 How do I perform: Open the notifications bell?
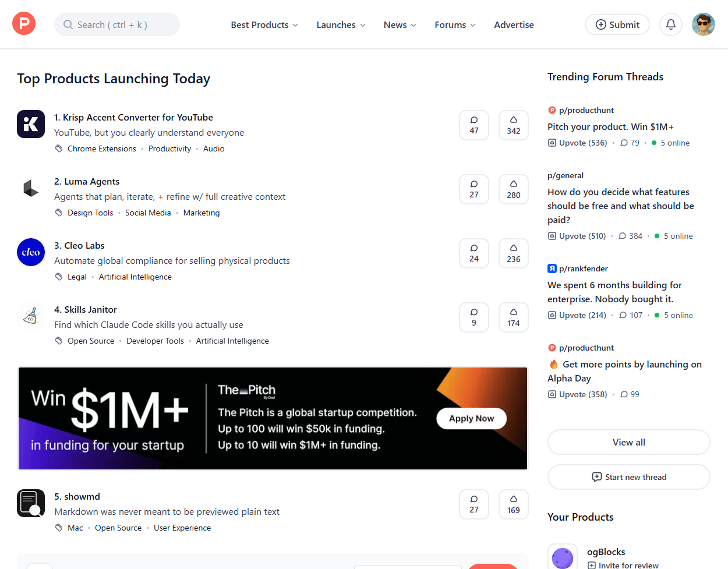pyautogui.click(x=670, y=24)
